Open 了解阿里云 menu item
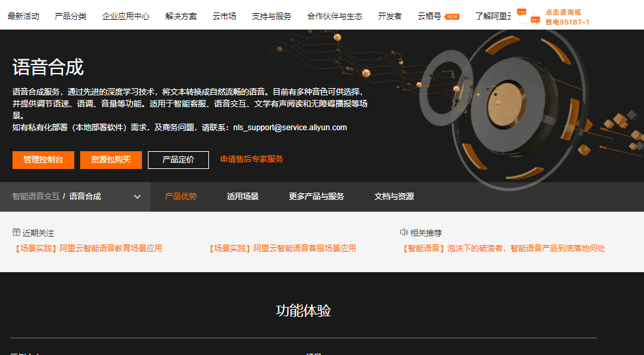Screen dimensions: 644x355 (x=494, y=16)
